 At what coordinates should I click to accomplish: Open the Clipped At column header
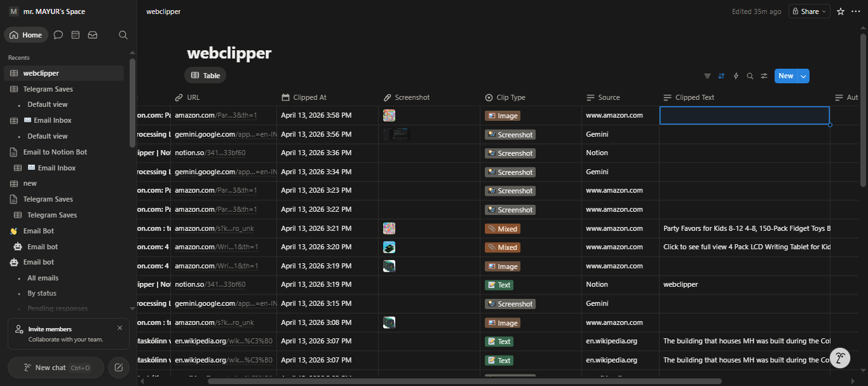coord(328,97)
